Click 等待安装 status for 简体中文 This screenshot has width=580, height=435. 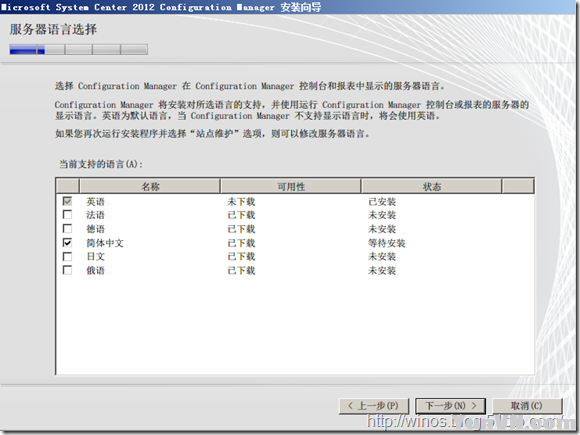coord(387,243)
